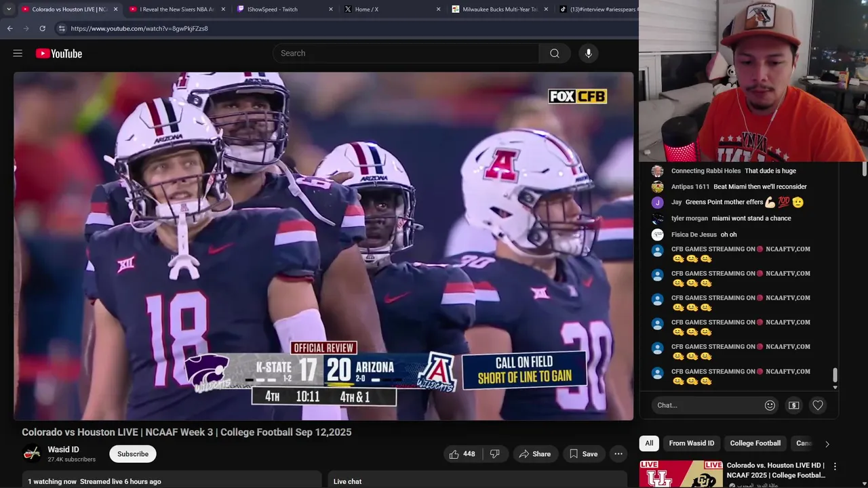Close the New Sixers NBA tab
The image size is (868, 488).
coord(223,9)
